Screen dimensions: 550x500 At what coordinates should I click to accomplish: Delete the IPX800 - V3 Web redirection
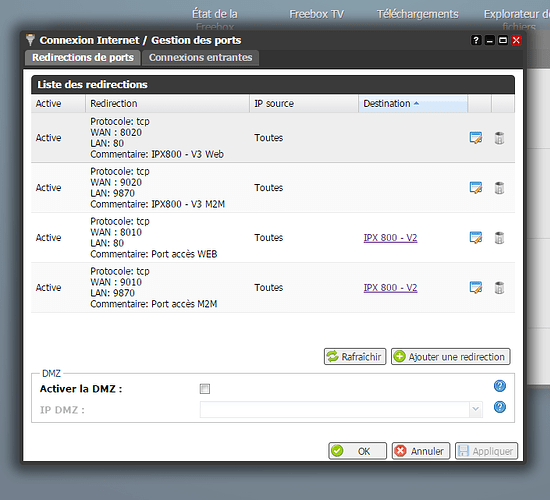click(499, 138)
